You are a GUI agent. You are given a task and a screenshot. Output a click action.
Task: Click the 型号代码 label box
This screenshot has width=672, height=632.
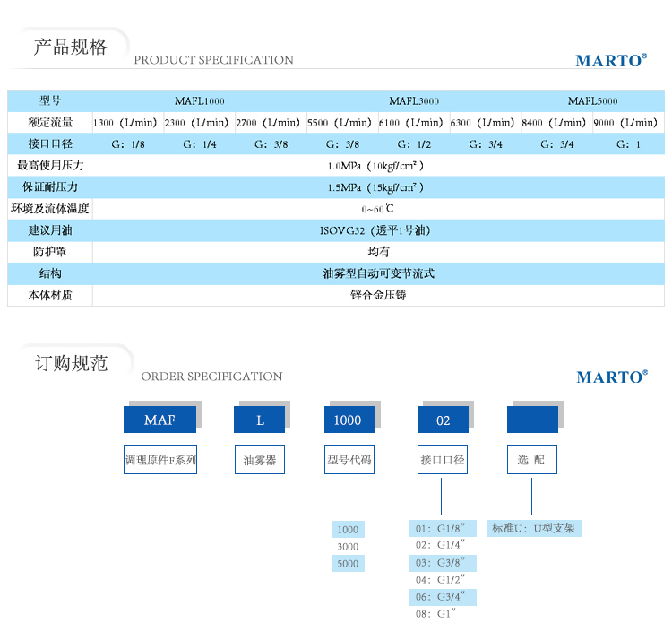[349, 460]
